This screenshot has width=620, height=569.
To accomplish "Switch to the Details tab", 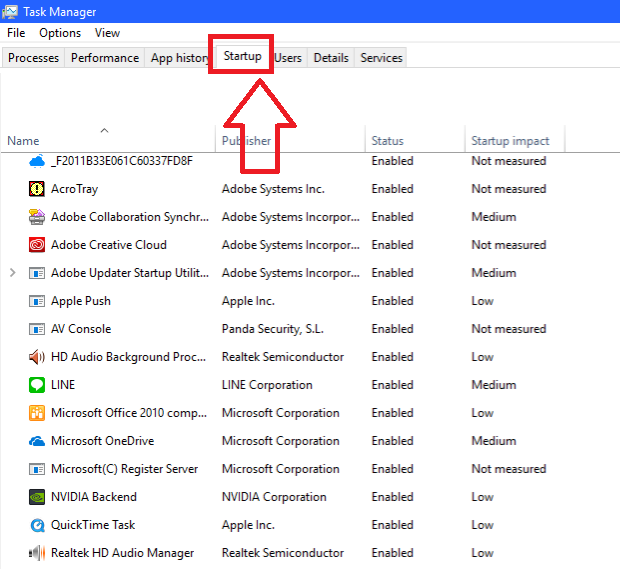I will (x=331, y=58).
